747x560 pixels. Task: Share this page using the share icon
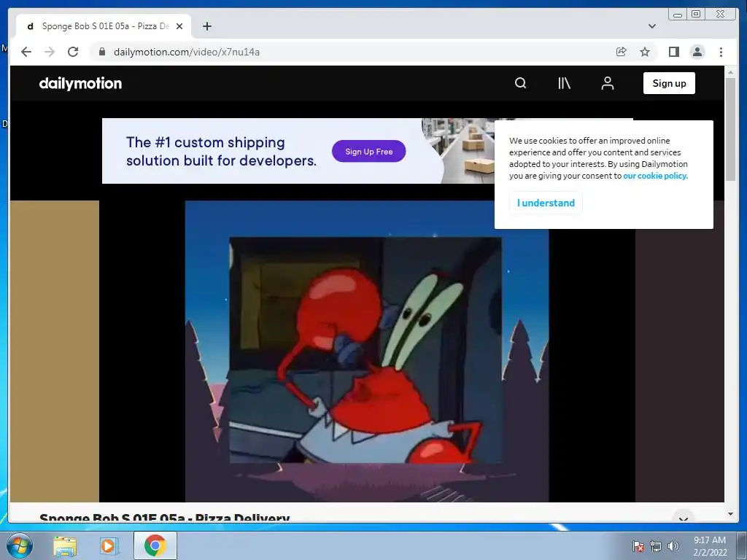tap(622, 52)
